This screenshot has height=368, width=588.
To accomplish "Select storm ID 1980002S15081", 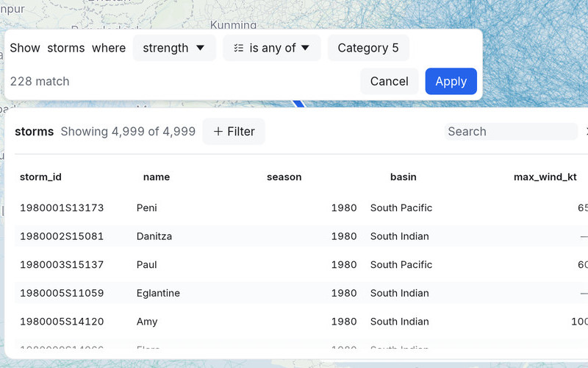I will click(62, 236).
